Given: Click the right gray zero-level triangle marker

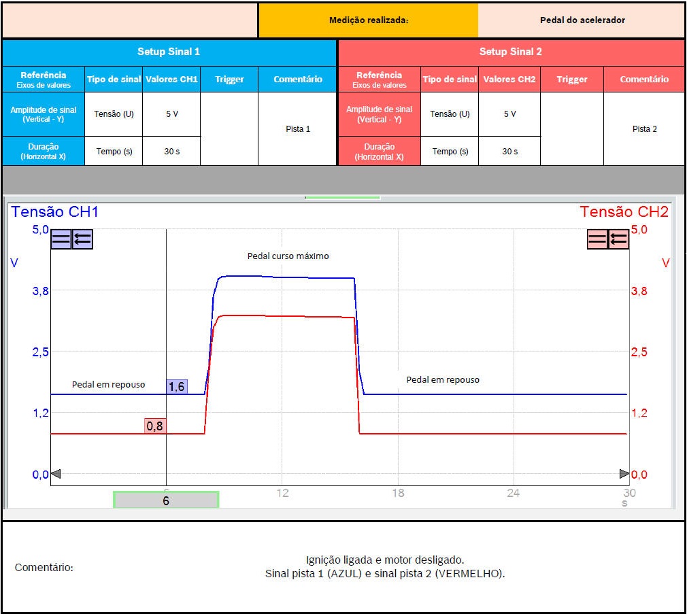Looking at the screenshot, I should coord(624,473).
